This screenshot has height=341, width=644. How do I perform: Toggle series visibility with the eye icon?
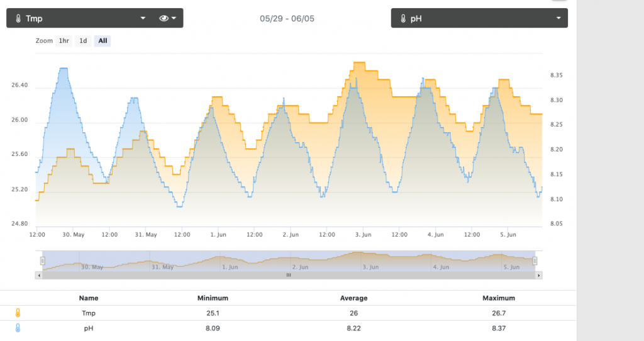pyautogui.click(x=164, y=18)
